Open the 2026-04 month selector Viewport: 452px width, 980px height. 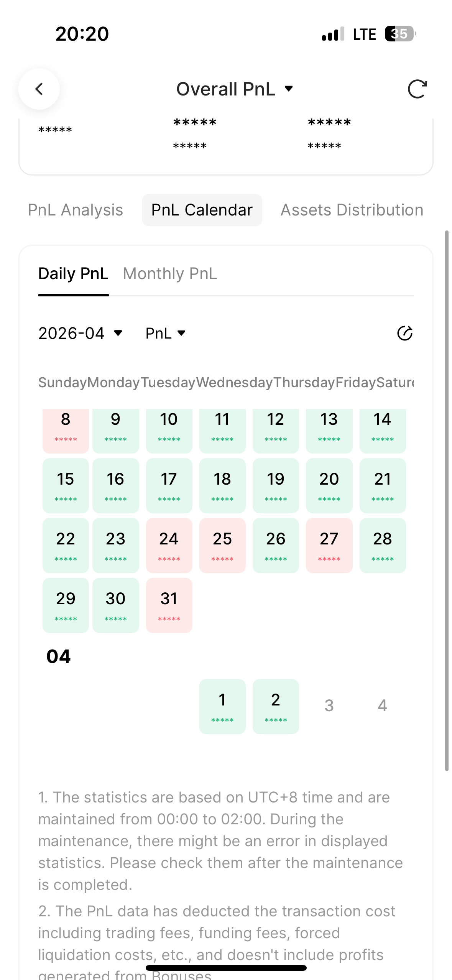(81, 333)
